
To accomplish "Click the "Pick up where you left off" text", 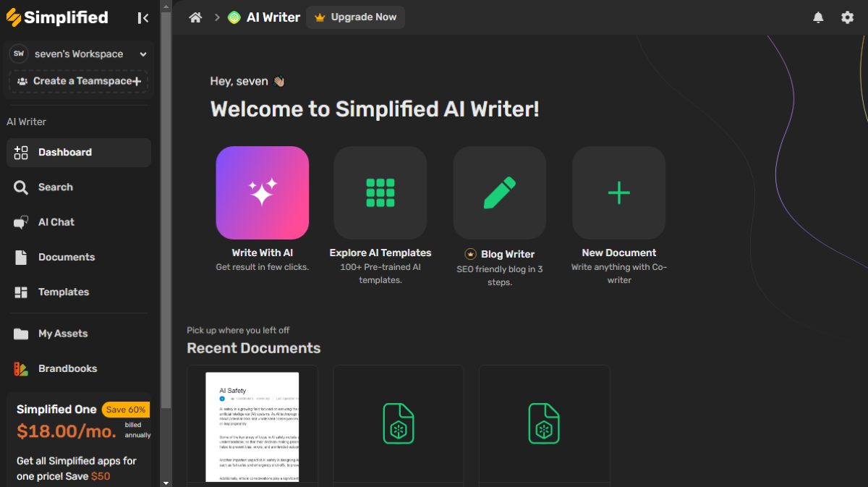I will point(238,331).
